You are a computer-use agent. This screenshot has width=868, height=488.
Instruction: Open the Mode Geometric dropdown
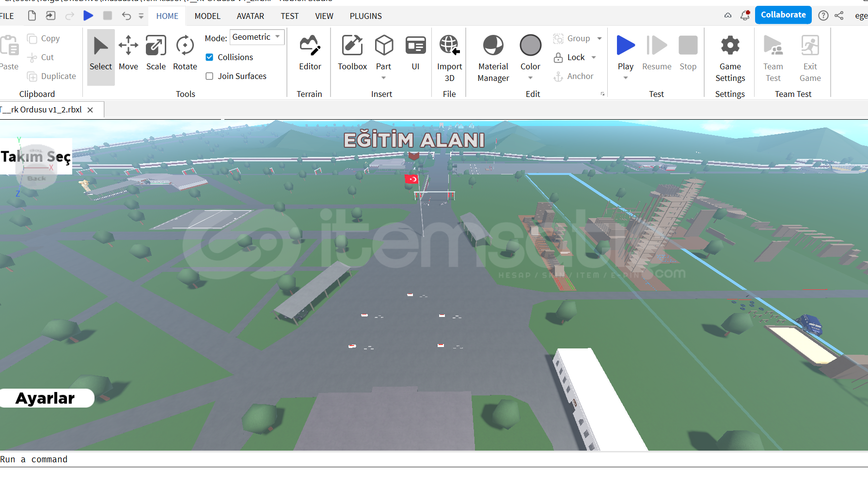pyautogui.click(x=256, y=37)
